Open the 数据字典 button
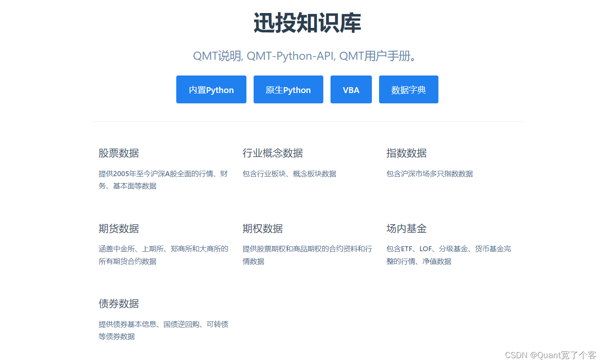 pos(409,89)
